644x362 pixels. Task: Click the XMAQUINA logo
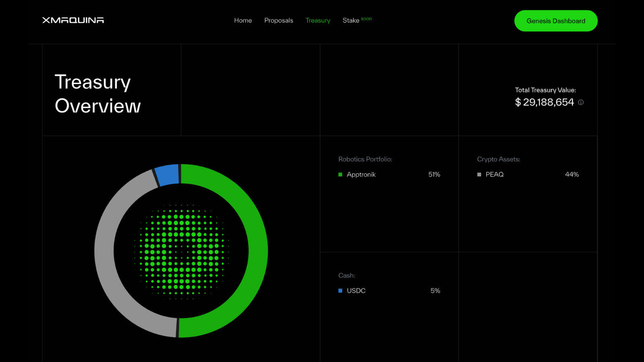(x=72, y=20)
